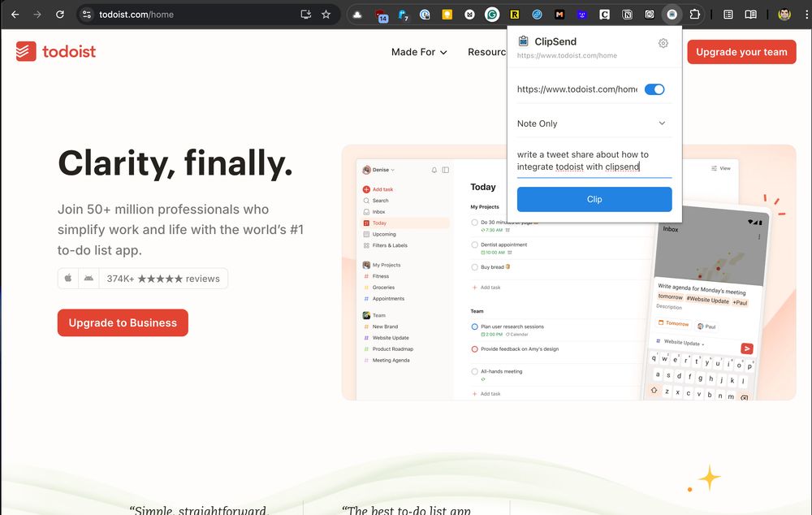The height and width of the screenshot is (515, 812).
Task: Click Upgrade your team
Action: point(741,52)
